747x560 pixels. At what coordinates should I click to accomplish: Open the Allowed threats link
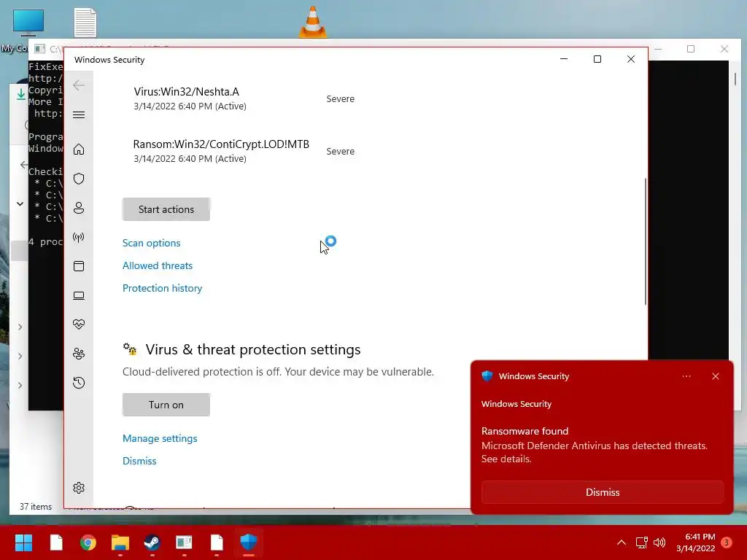click(x=158, y=265)
